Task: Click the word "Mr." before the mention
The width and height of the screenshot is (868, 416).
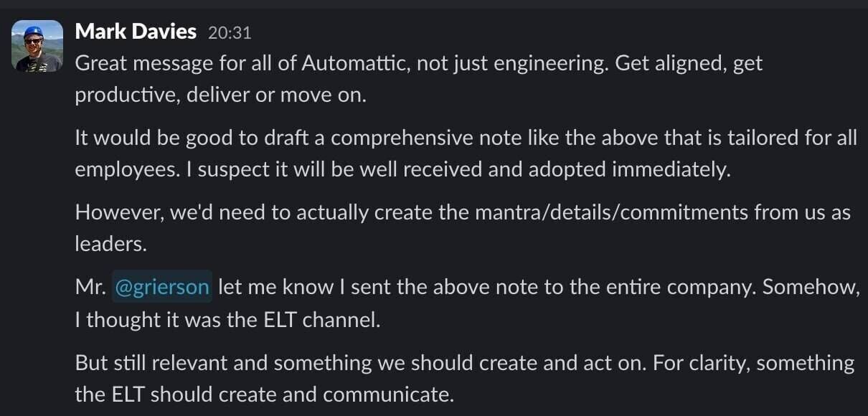Action: 90,287
